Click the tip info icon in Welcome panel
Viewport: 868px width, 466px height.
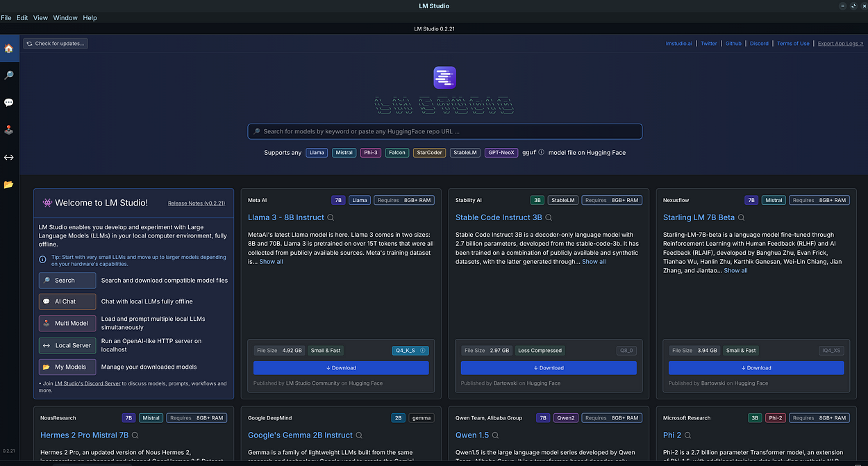43,258
